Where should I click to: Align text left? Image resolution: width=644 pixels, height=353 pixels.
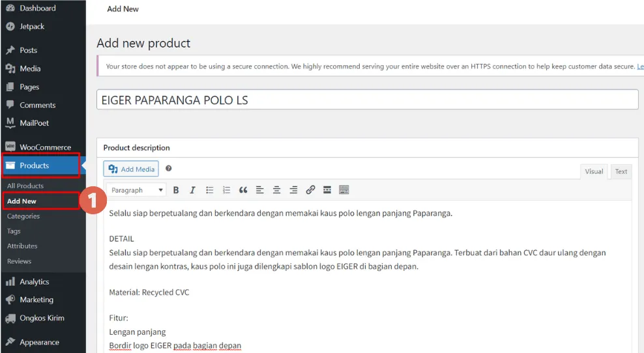[x=259, y=190]
